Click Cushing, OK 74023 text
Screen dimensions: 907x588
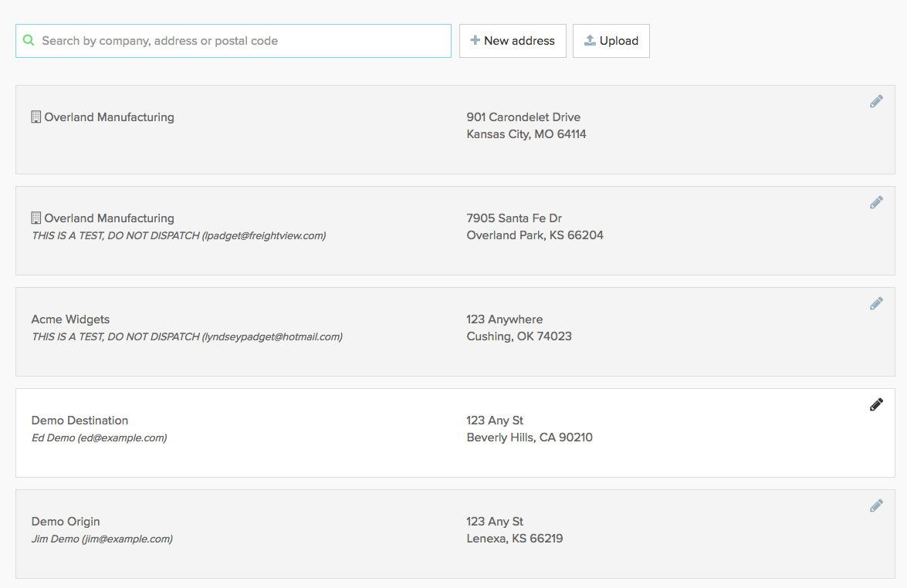click(x=519, y=336)
